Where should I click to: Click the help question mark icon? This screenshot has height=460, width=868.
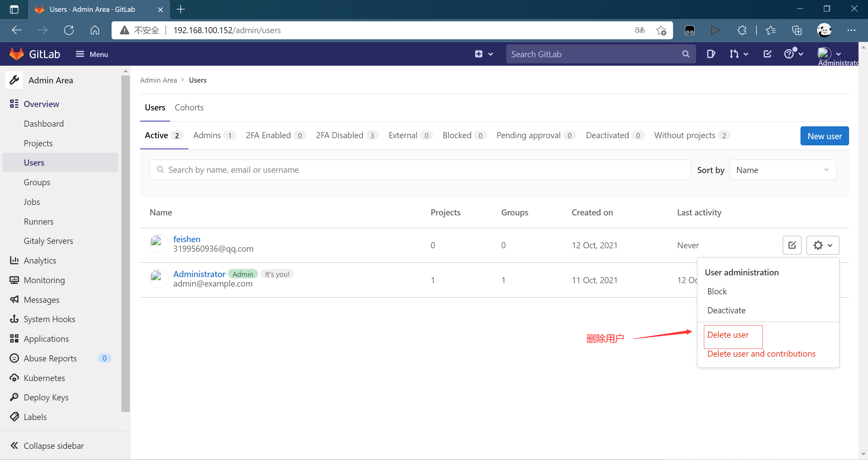pos(789,54)
